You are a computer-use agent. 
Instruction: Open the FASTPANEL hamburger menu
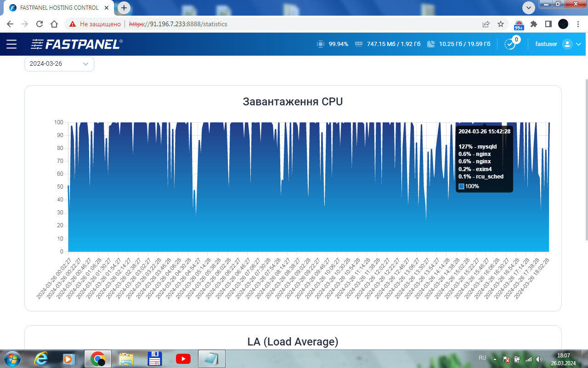coord(11,44)
